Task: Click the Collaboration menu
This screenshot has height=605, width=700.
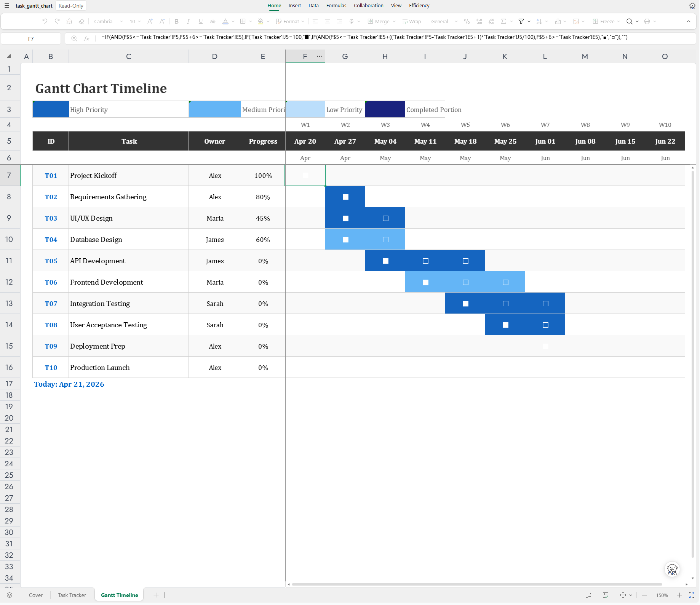Action: point(368,6)
